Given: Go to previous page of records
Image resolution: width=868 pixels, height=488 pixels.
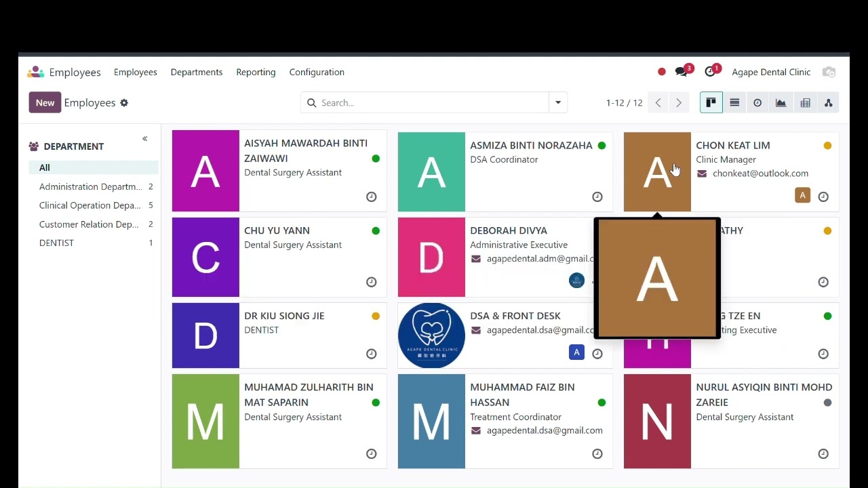Looking at the screenshot, I should point(658,103).
